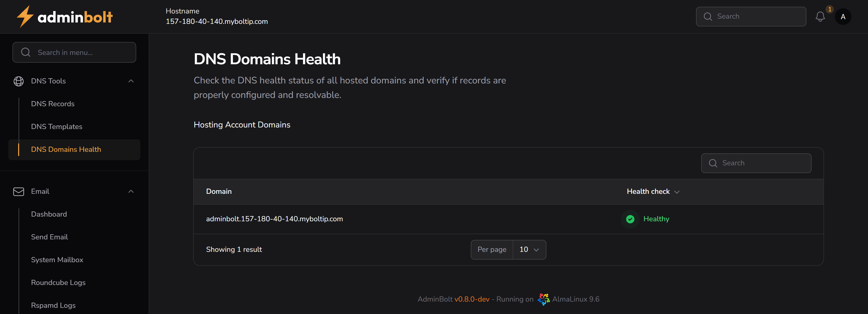This screenshot has width=868, height=314.
Task: Click the Email envelope icon in sidebar
Action: pyautogui.click(x=19, y=191)
